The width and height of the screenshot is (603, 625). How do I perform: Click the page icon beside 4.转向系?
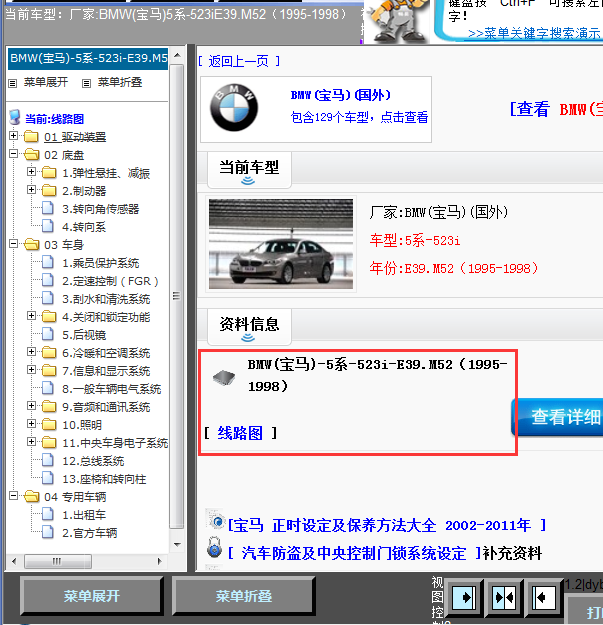48,226
